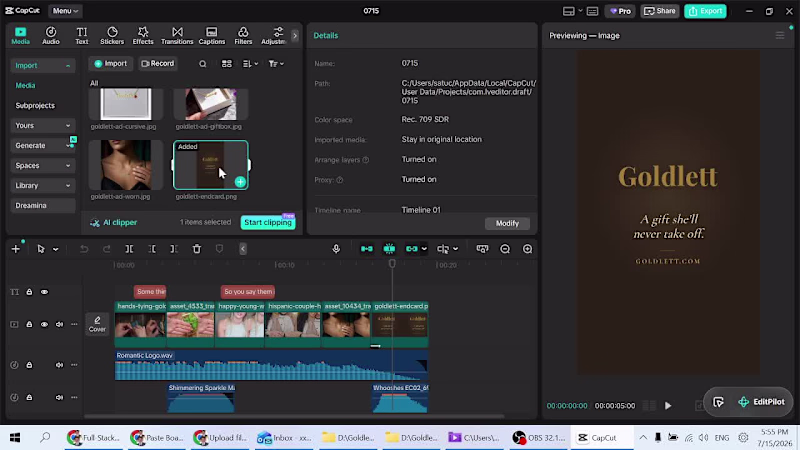Viewport: 800px width, 450px height.
Task: Open the Transitions panel
Action: coord(177,36)
